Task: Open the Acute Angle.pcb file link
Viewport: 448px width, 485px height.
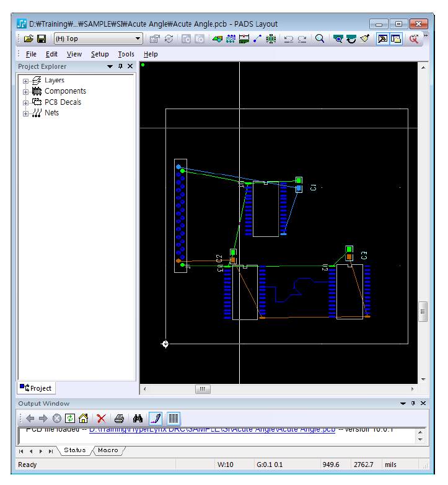Action: point(211,429)
